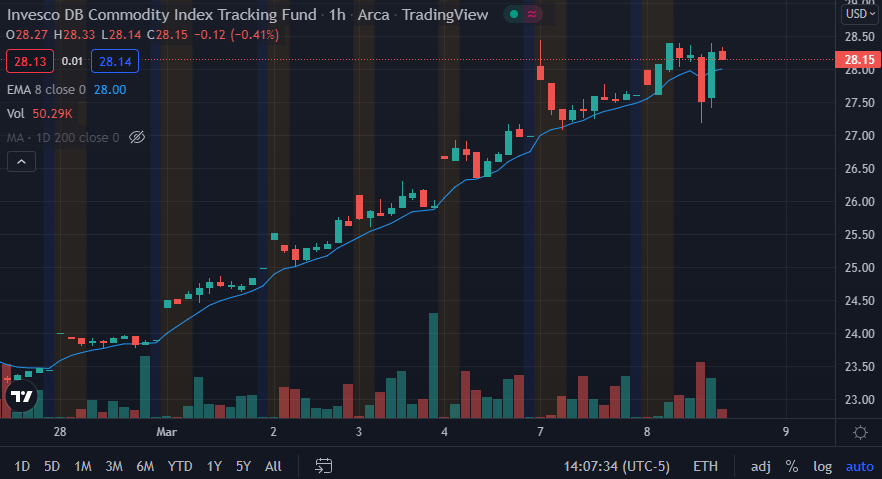Click the tallest green volume bar
This screenshot has height=479, width=882.
tap(433, 365)
